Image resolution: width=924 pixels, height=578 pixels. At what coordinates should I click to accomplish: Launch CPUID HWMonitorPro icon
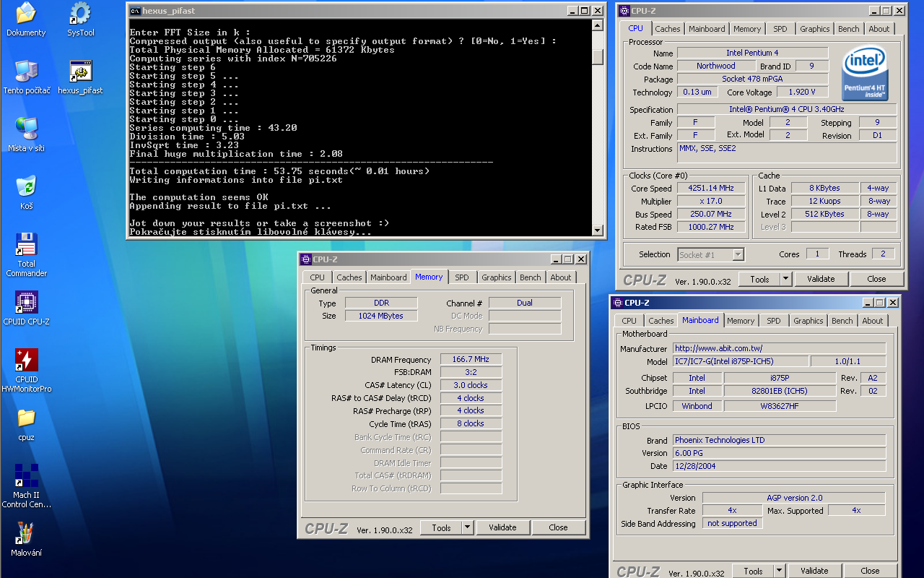click(27, 370)
